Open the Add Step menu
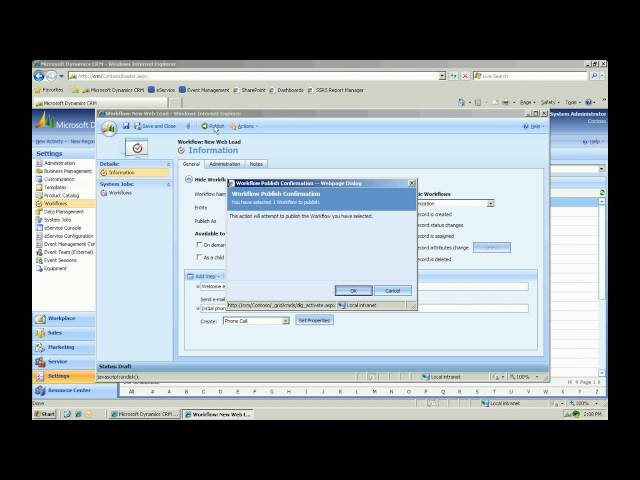 click(204, 276)
